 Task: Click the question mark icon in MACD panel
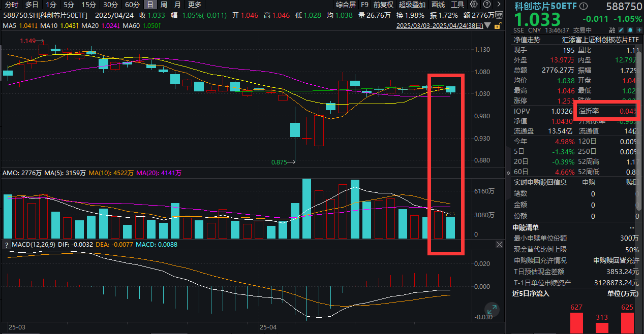click(x=6, y=244)
